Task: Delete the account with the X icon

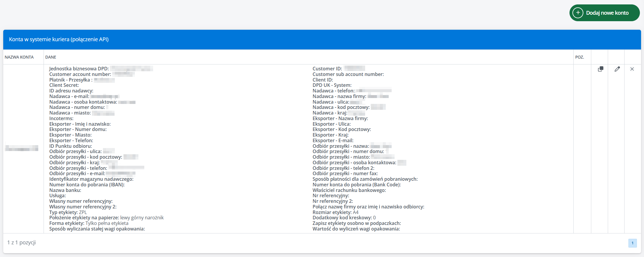Action: (x=632, y=69)
